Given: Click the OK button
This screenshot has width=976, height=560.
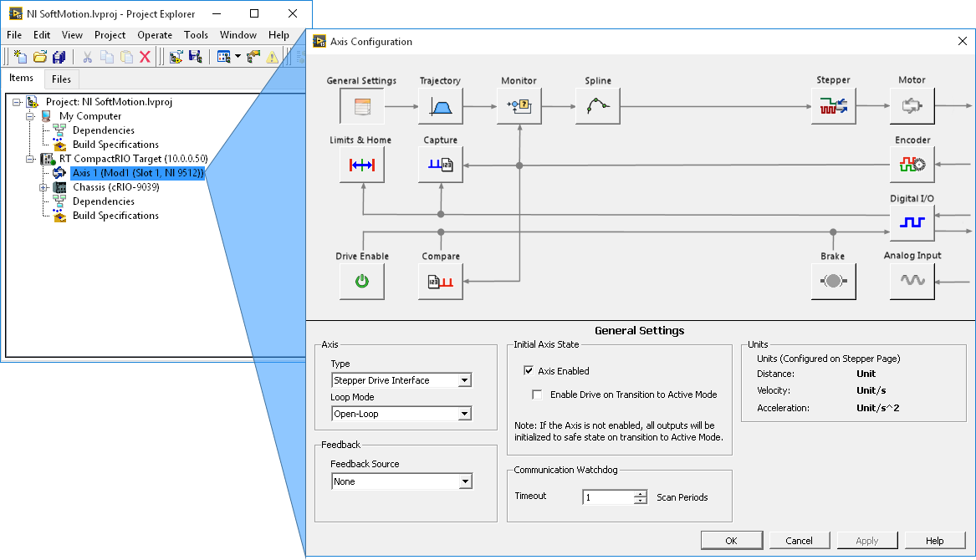Looking at the screenshot, I should coord(731,541).
